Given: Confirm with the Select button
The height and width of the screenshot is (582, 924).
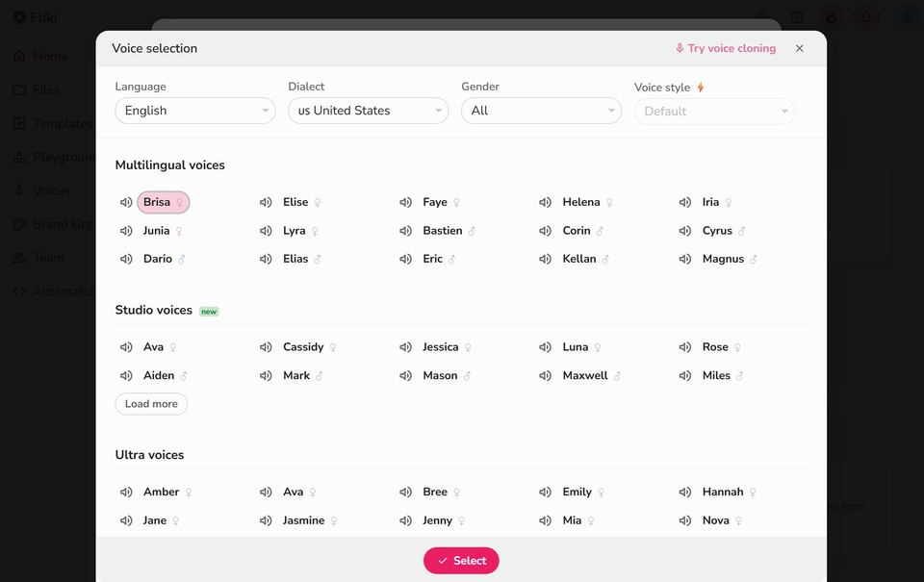Looking at the screenshot, I should [x=461, y=561].
